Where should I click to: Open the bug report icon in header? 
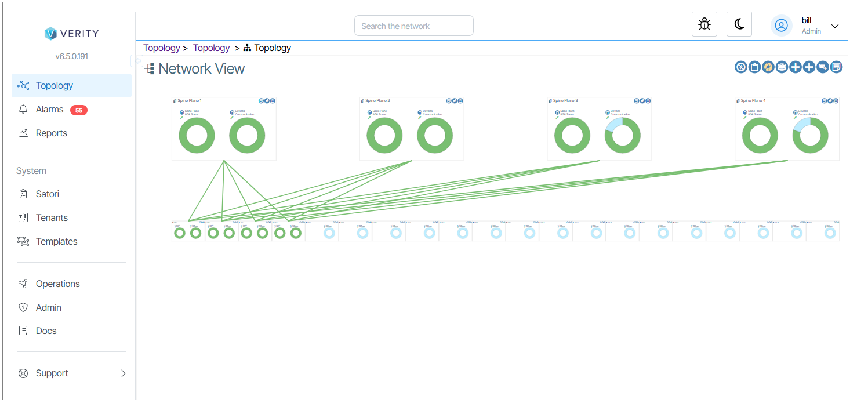[x=704, y=24]
